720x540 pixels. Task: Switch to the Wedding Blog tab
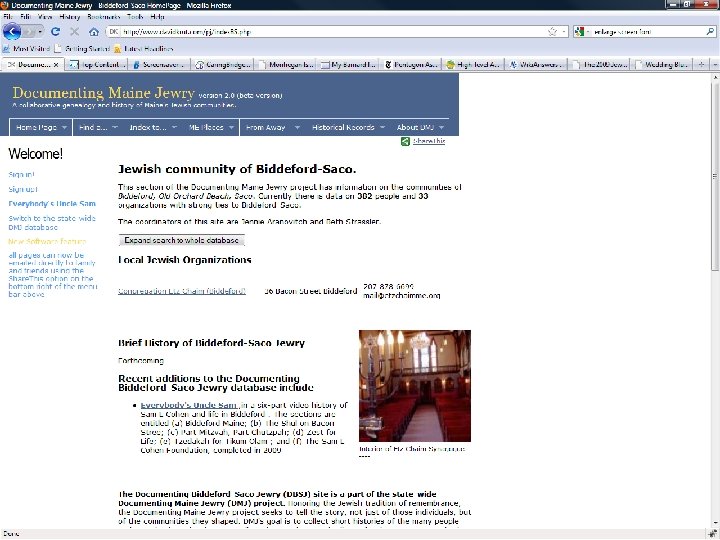[x=662, y=65]
